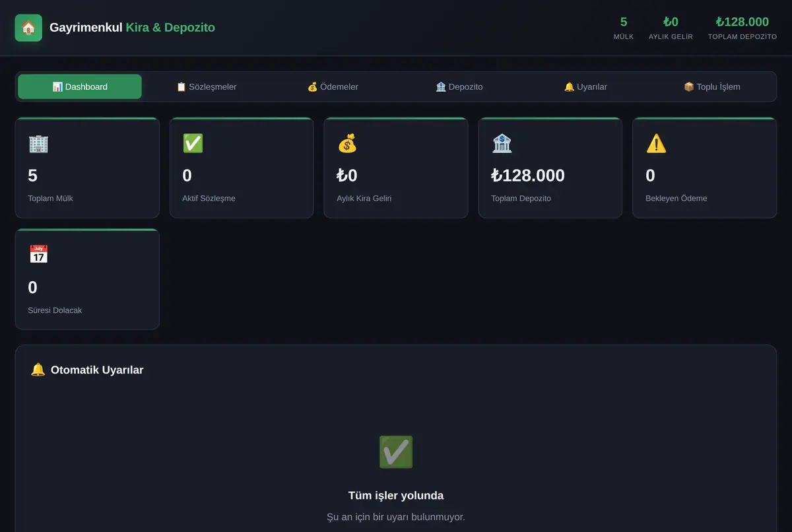Click the Gayrimenkul Kira & Depozito title
This screenshot has height=532, width=792.
pyautogui.click(x=132, y=28)
